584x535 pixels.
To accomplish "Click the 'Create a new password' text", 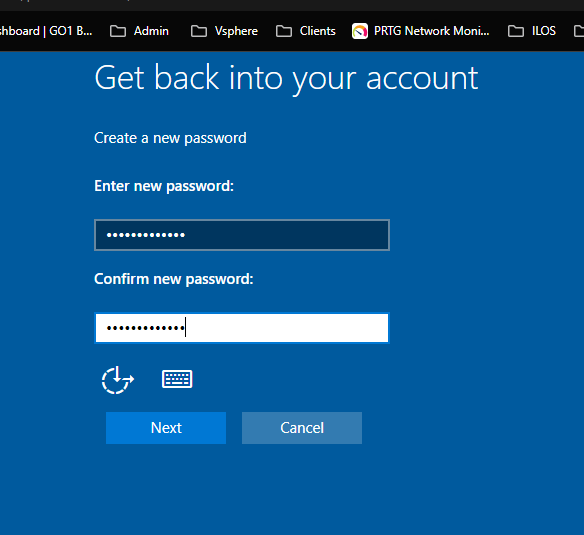I will pyautogui.click(x=170, y=138).
